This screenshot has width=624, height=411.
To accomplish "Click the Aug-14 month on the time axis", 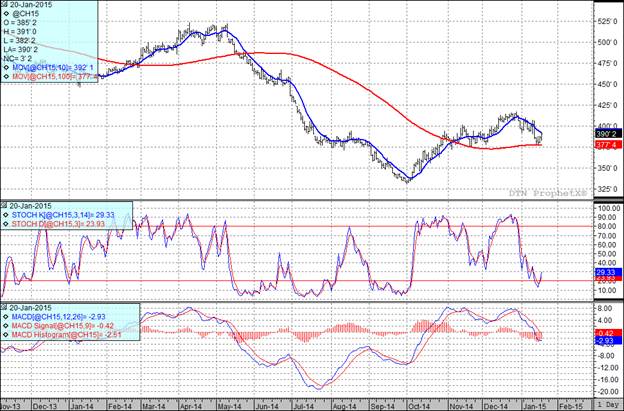I will click(x=344, y=407).
